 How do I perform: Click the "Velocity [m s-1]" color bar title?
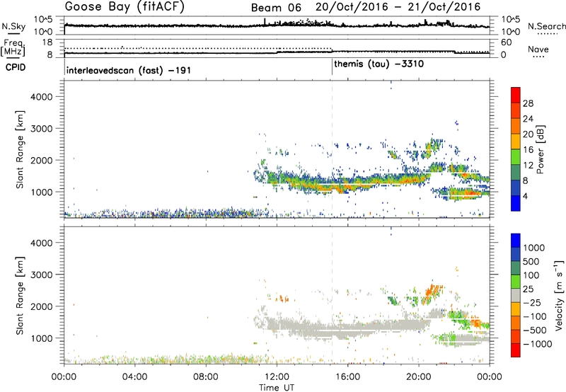pos(559,295)
